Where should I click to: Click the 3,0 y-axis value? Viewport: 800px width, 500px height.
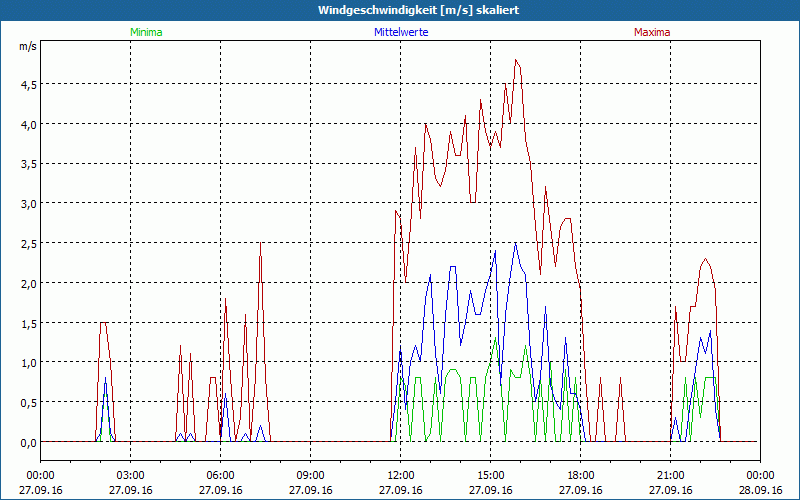[x=29, y=204]
